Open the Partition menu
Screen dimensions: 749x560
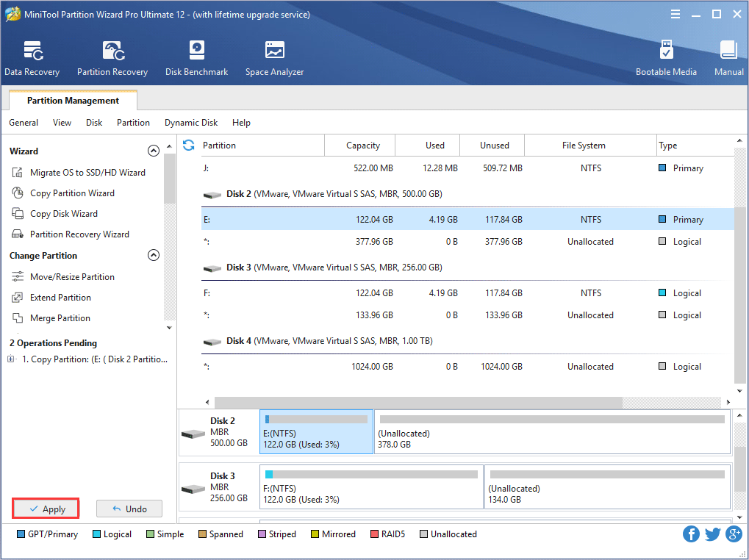tap(133, 123)
